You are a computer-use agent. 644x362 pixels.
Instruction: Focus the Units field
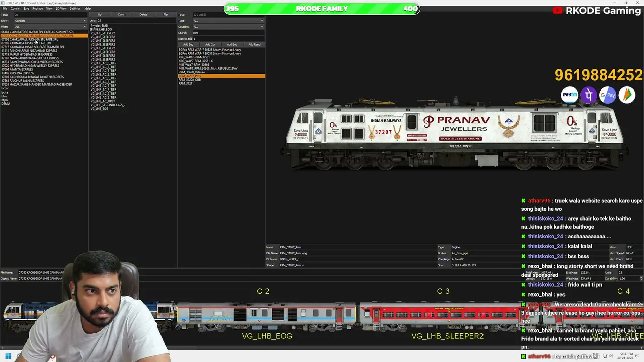(136, 21)
